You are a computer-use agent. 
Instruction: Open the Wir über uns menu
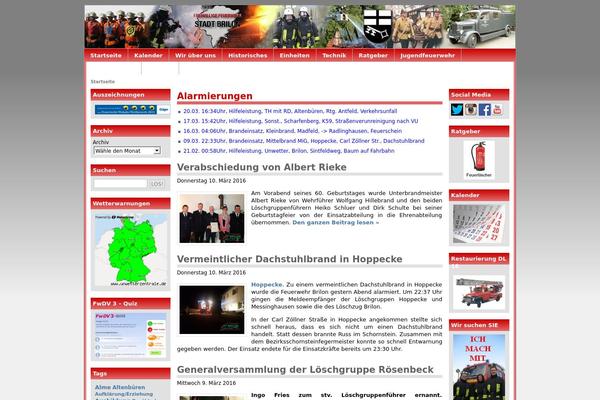196,56
